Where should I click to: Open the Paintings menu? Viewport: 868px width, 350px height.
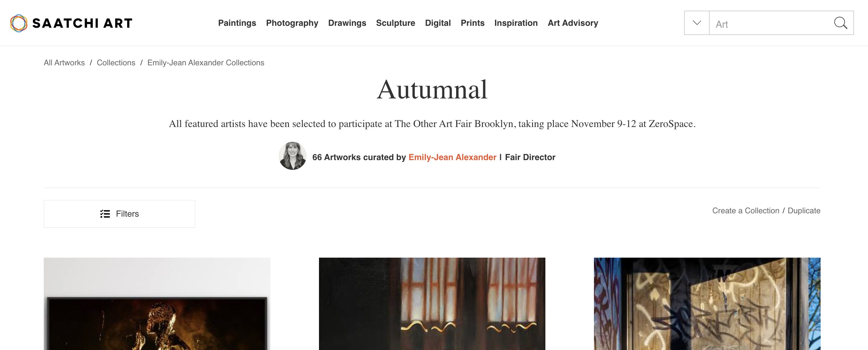click(x=237, y=23)
